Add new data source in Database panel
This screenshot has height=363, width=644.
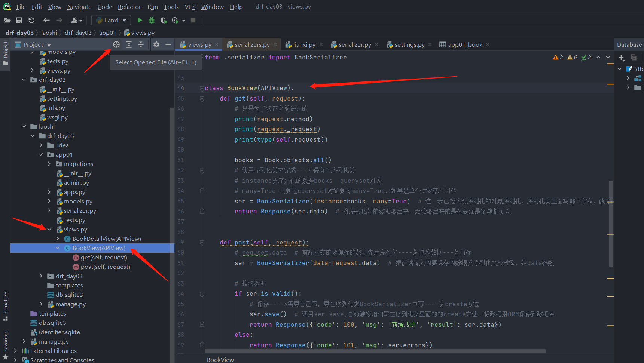pyautogui.click(x=622, y=58)
